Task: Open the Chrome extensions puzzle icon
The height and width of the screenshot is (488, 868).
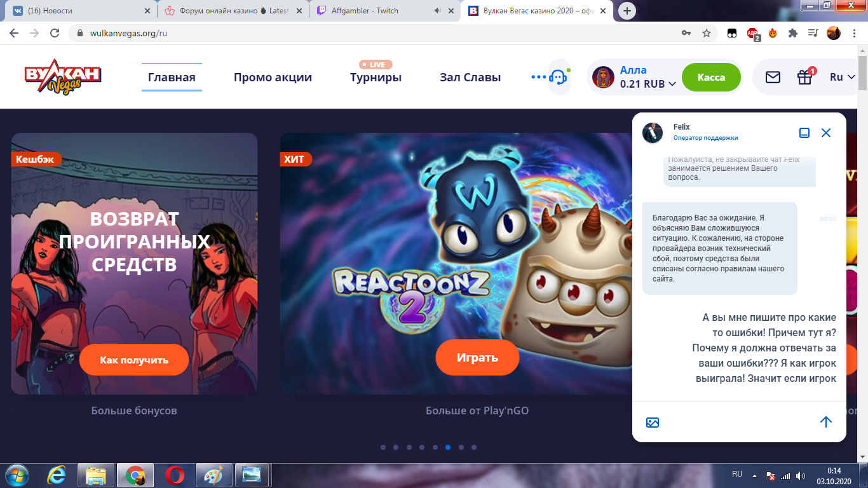Action: pyautogui.click(x=792, y=33)
